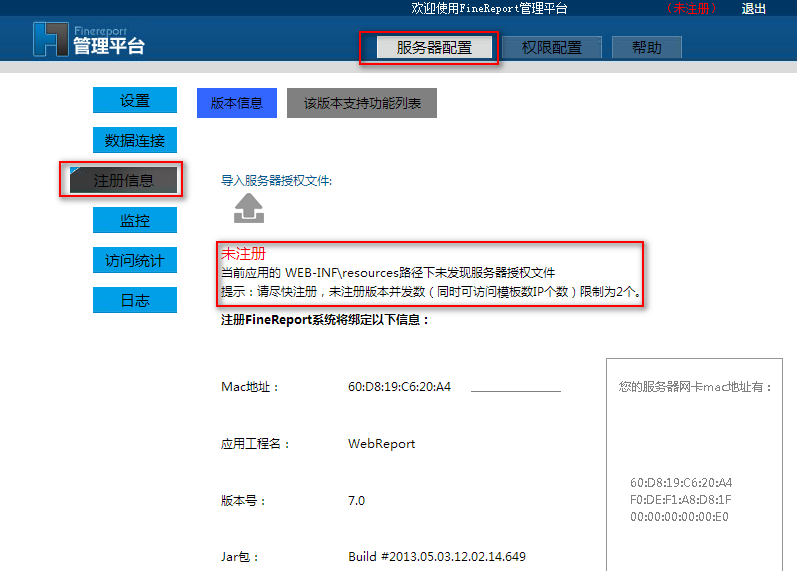
Task: Select 60:D8:19:C6:20:A4 in the mac list box
Action: coord(681,483)
